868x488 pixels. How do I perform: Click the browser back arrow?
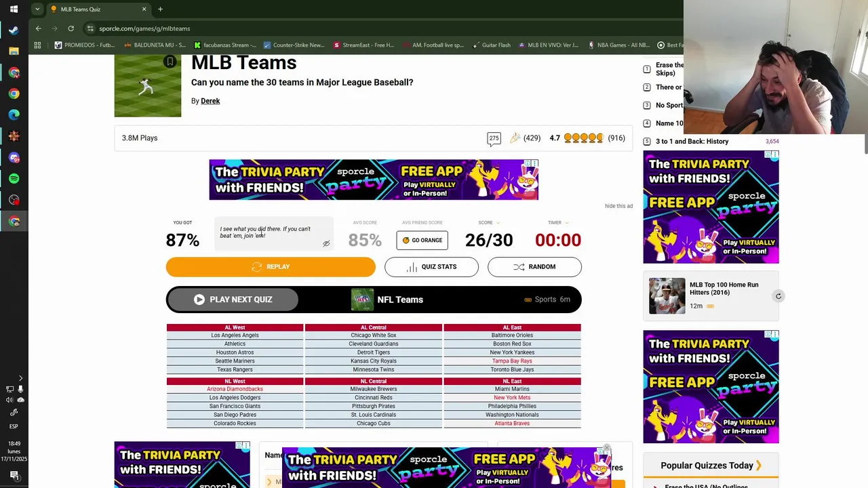pyautogui.click(x=39, y=28)
